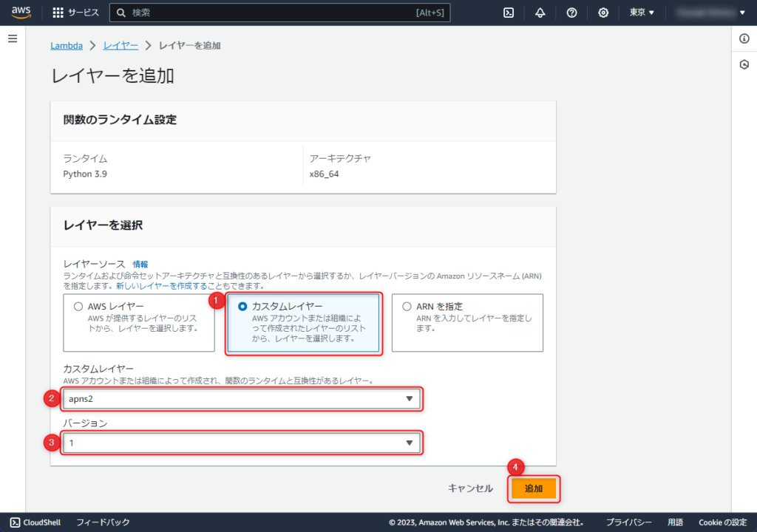The height and width of the screenshot is (532, 757).
Task: Open the サービス menu label
Action: click(x=84, y=13)
